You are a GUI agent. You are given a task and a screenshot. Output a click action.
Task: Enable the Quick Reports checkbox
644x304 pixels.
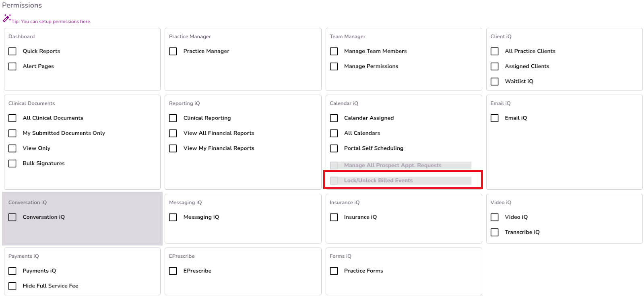(12, 51)
